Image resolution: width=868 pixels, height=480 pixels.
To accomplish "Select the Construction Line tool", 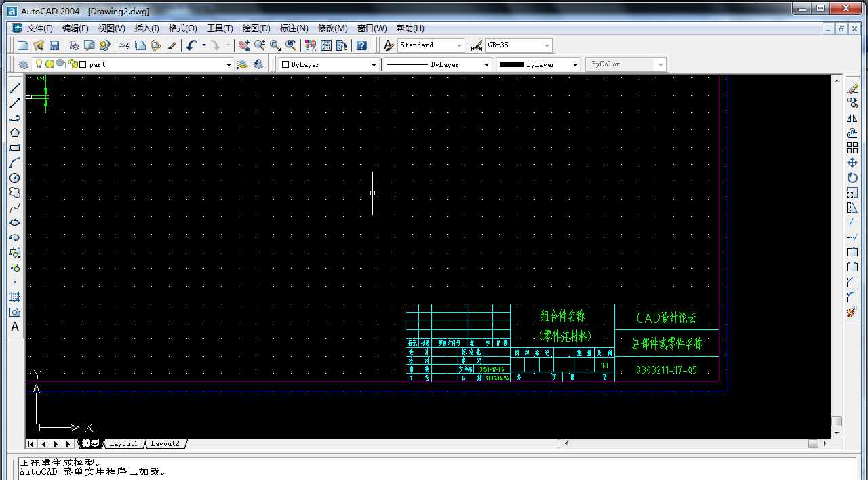I will (x=15, y=103).
